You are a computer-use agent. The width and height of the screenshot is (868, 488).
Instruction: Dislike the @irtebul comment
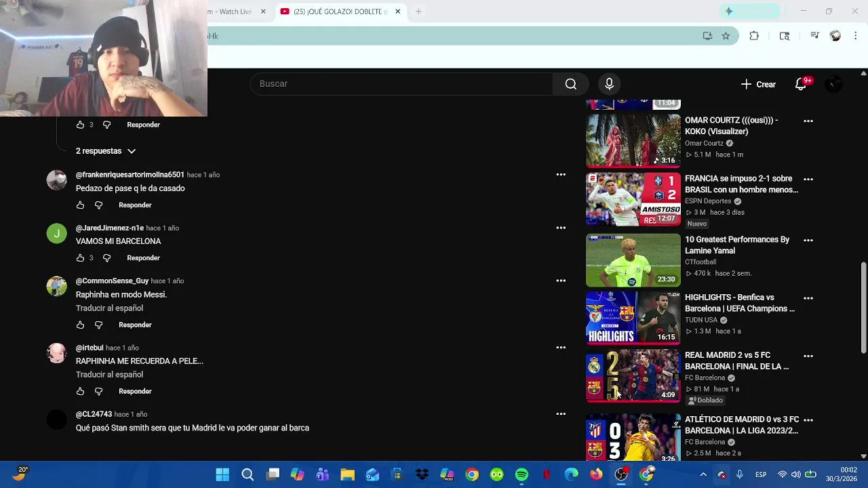98,392
